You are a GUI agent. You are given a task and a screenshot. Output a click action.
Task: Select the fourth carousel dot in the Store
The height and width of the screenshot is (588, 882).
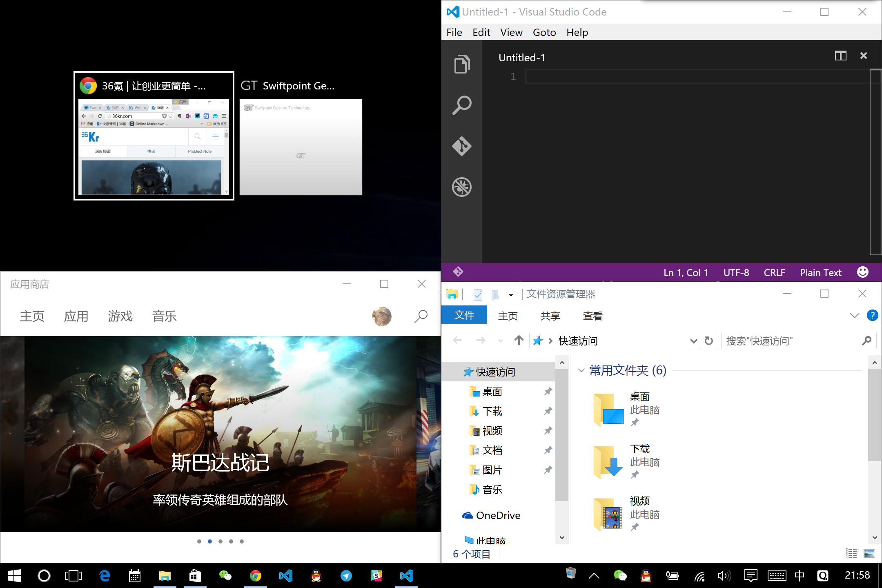pyautogui.click(x=231, y=541)
